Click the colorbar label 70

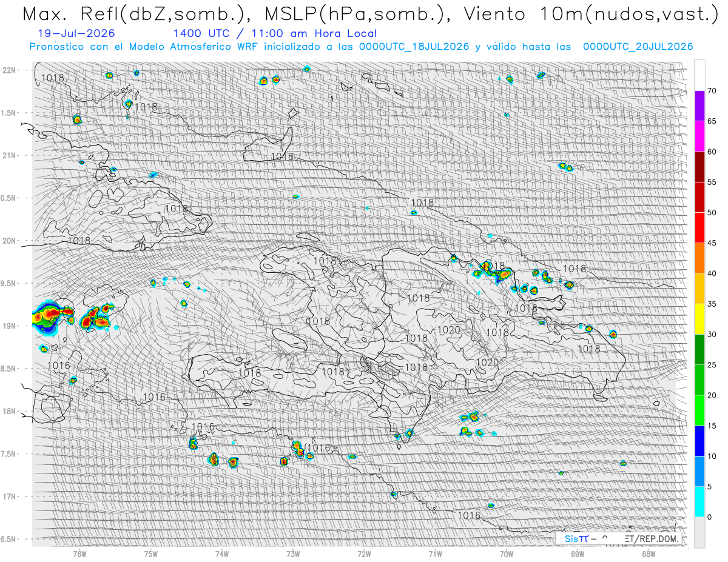point(712,91)
